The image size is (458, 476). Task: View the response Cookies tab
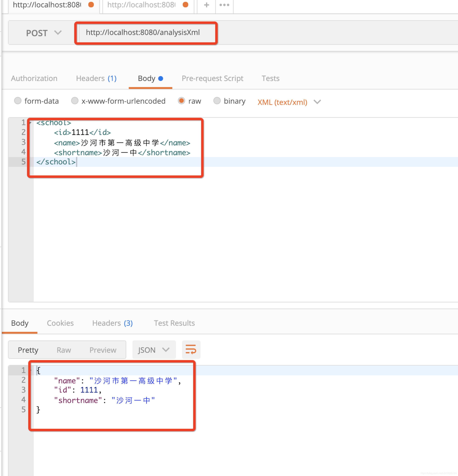tap(60, 323)
